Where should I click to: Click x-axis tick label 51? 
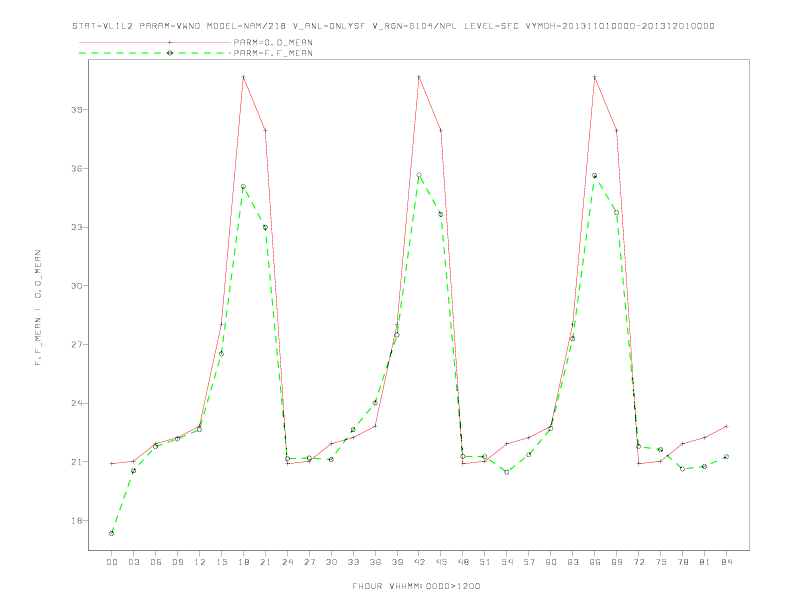[485, 562]
